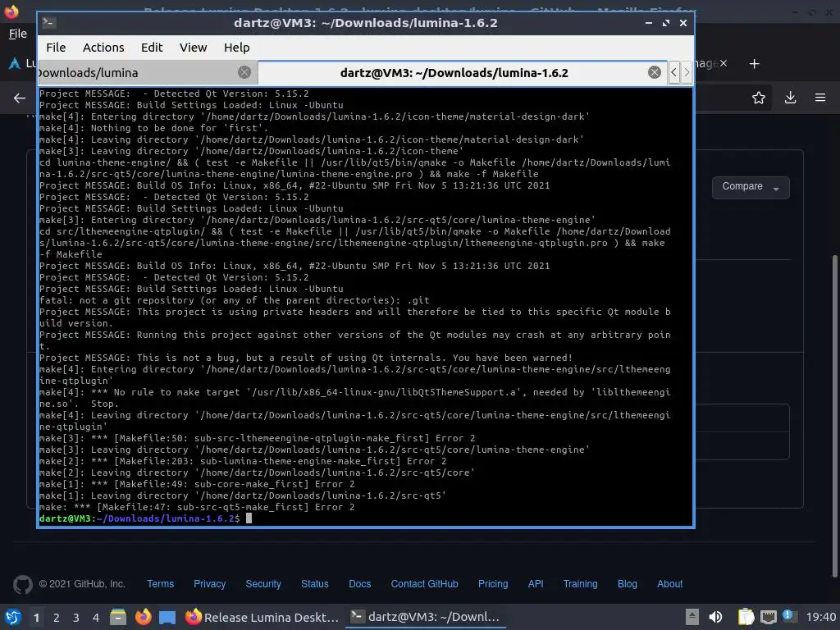The height and width of the screenshot is (630, 840).
Task: Open the Security footer link
Action: (x=263, y=584)
